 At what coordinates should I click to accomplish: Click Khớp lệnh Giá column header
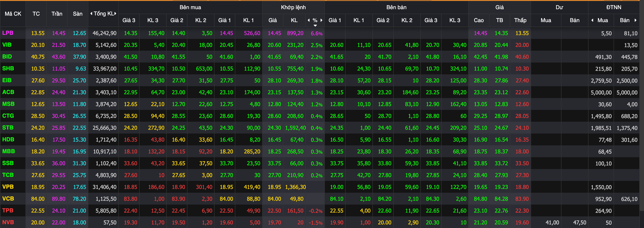coord(273,20)
